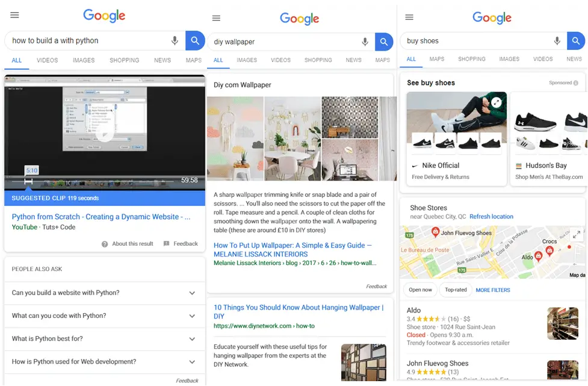The image size is (588, 386).
Task: Open the Hudson's Bay sponsored card
Action: tap(549, 139)
